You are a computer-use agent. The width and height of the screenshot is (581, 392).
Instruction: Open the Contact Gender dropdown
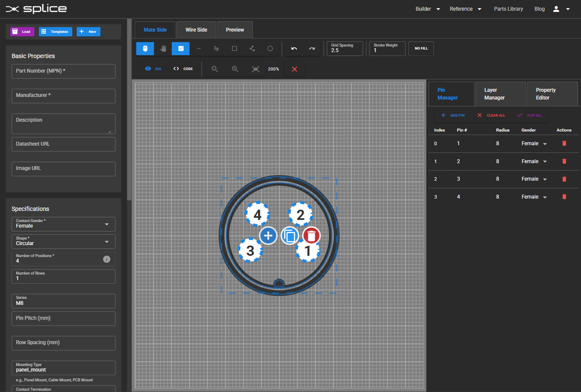coord(63,224)
